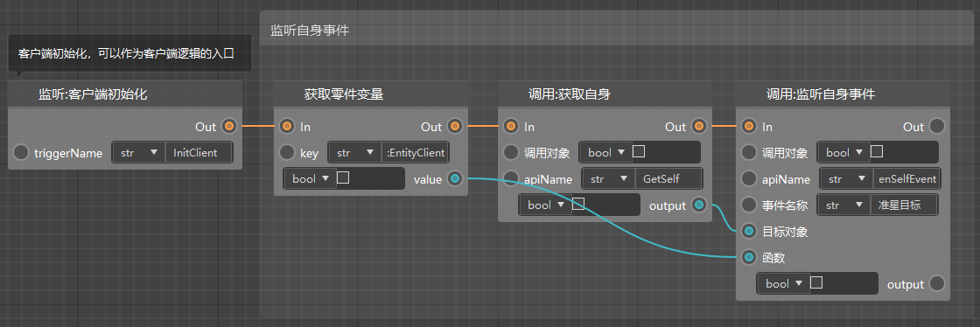Click output port of 调用:获取自身 node
980x327 pixels.
(x=699, y=205)
